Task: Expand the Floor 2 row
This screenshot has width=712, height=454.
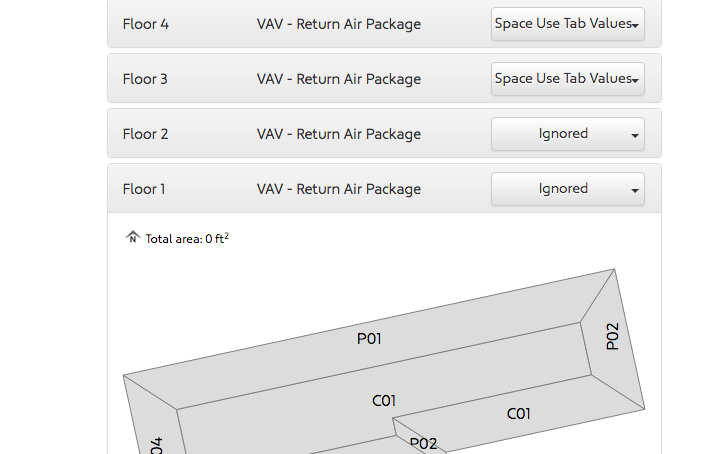Action: pos(384,133)
